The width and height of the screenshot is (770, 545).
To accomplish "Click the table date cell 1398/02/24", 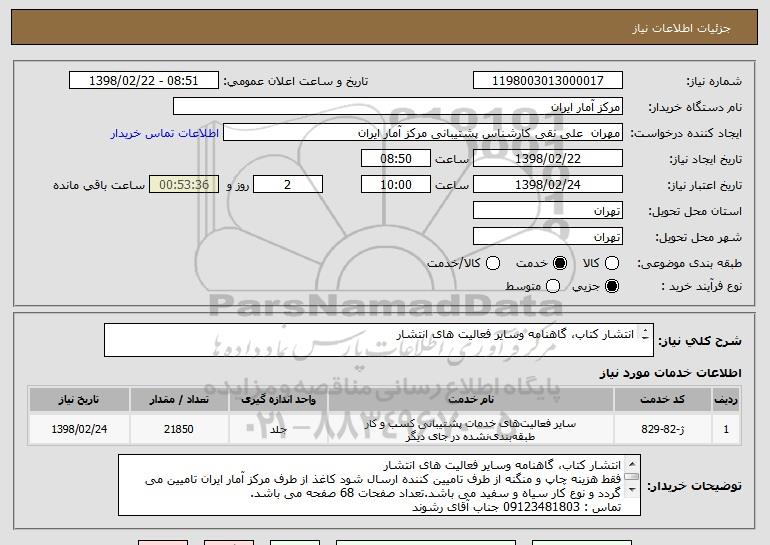I will click(x=79, y=429).
